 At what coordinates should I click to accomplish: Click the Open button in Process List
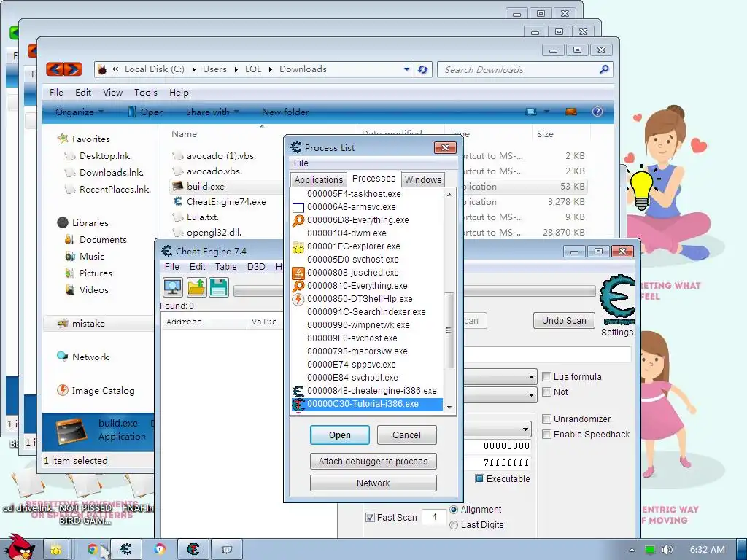click(340, 435)
